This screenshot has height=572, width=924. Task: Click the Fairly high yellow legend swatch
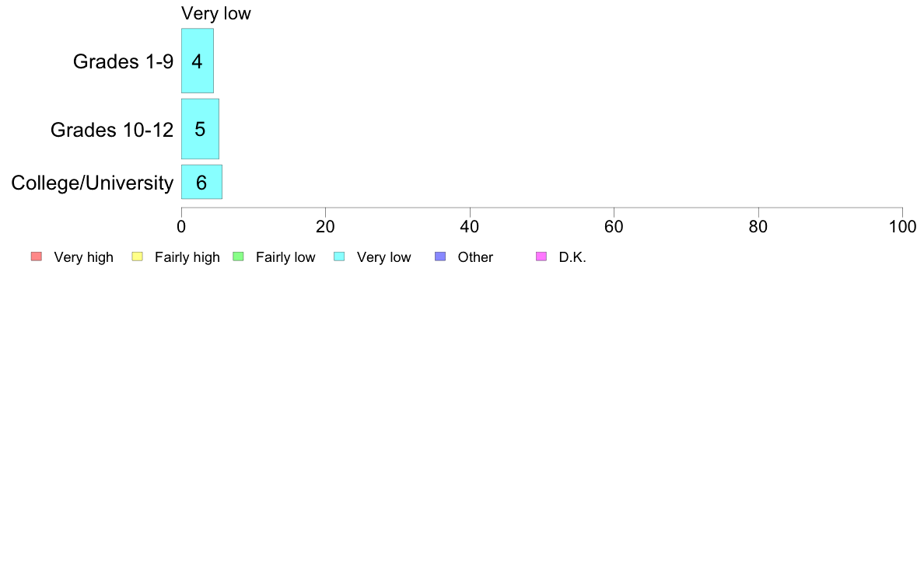(x=138, y=256)
